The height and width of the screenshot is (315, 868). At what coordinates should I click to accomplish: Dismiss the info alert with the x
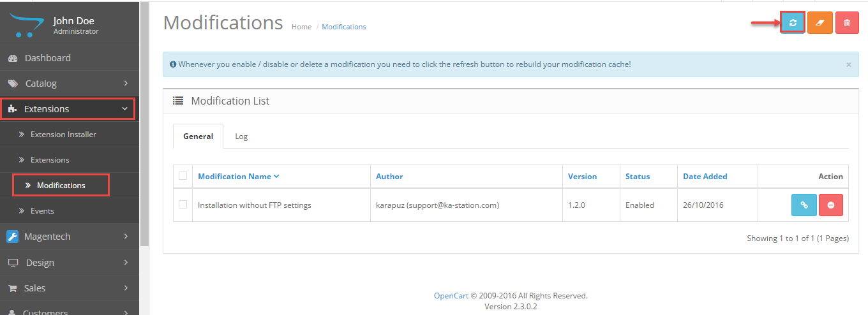(848, 64)
